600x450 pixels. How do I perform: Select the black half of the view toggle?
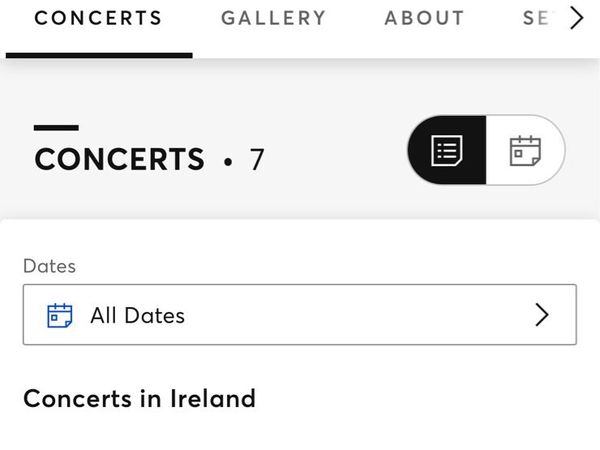click(447, 150)
